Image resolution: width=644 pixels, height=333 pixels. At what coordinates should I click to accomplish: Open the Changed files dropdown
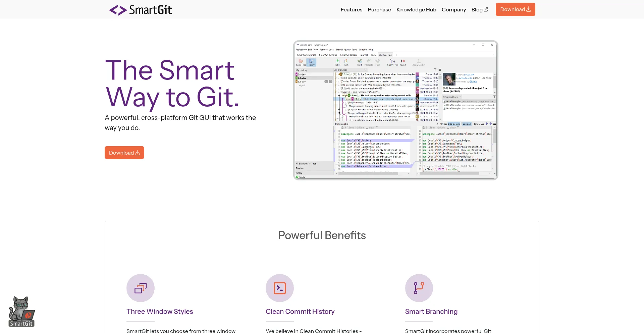click(x=452, y=97)
